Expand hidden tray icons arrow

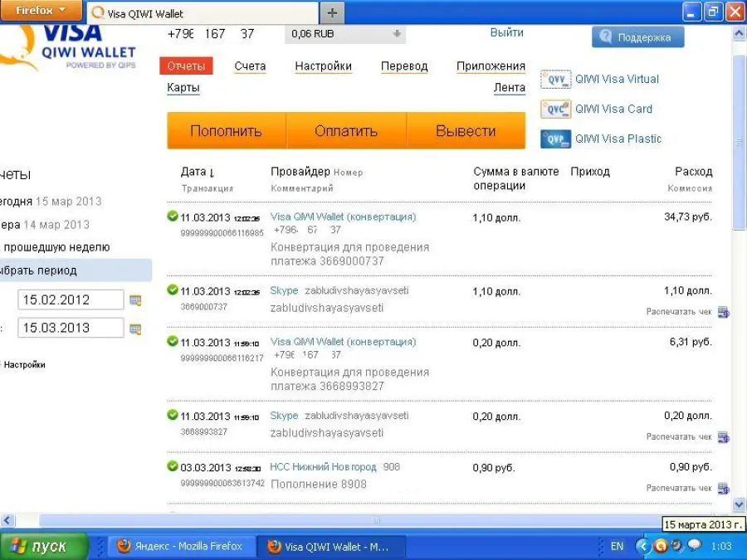[642, 546]
